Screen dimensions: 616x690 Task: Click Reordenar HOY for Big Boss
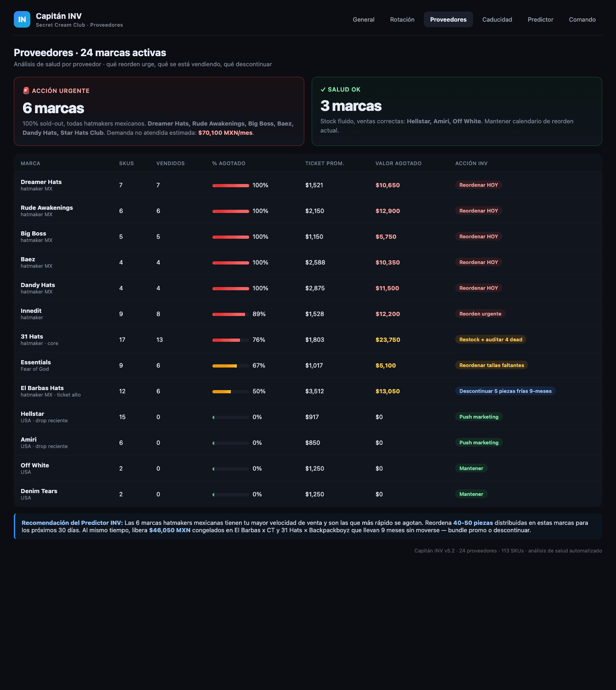coord(479,236)
